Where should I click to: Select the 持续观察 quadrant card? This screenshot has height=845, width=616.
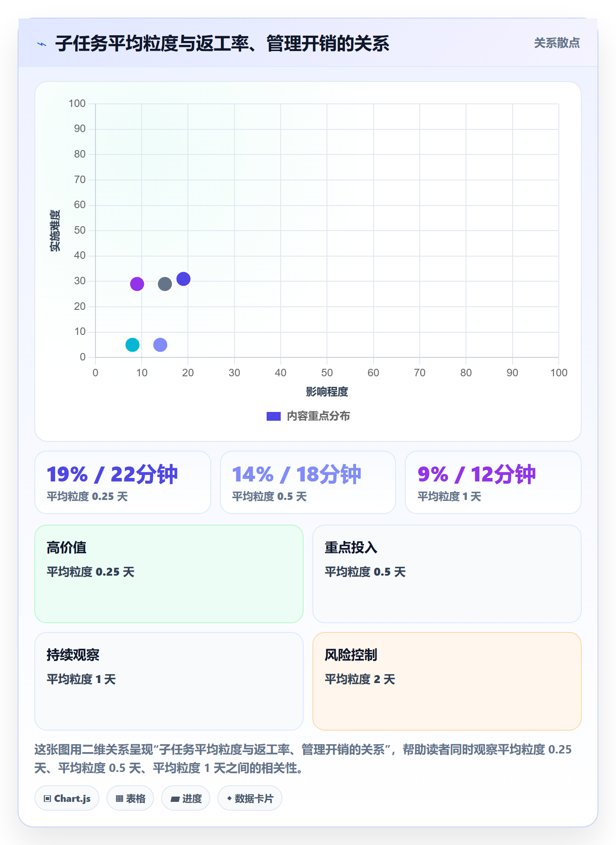169,681
